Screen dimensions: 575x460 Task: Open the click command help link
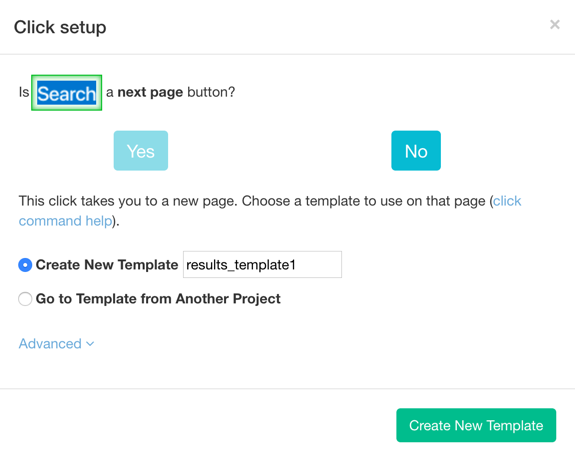point(270,211)
